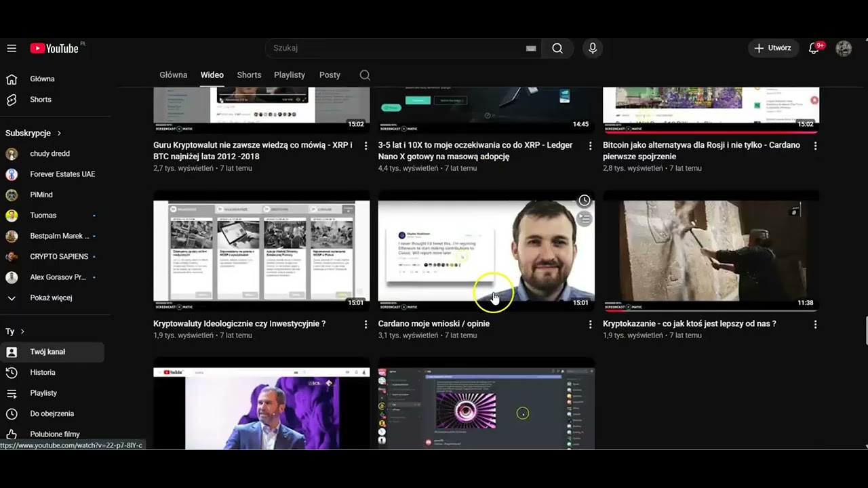Click the Playlisty sidebar icon
The height and width of the screenshot is (488, 868).
[12, 393]
